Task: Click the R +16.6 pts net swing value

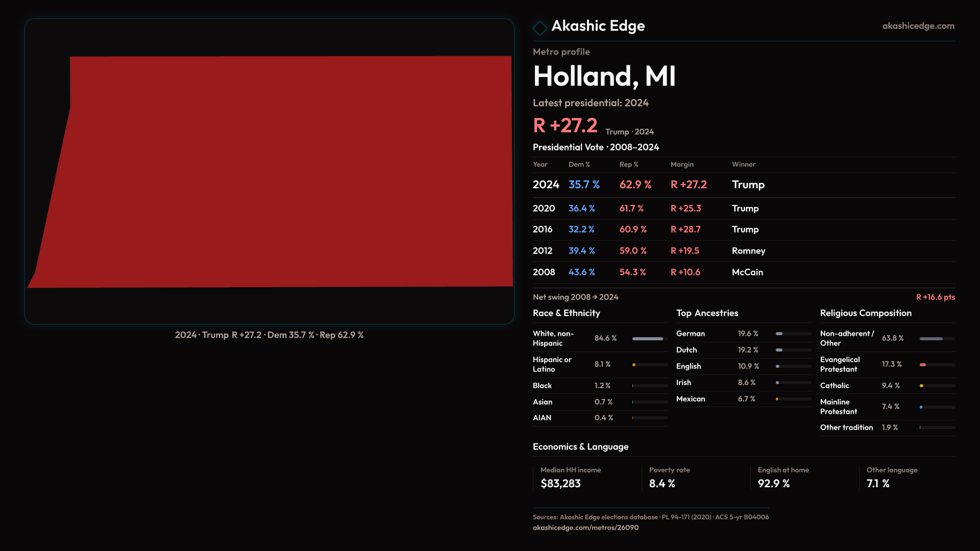Action: pos(935,297)
